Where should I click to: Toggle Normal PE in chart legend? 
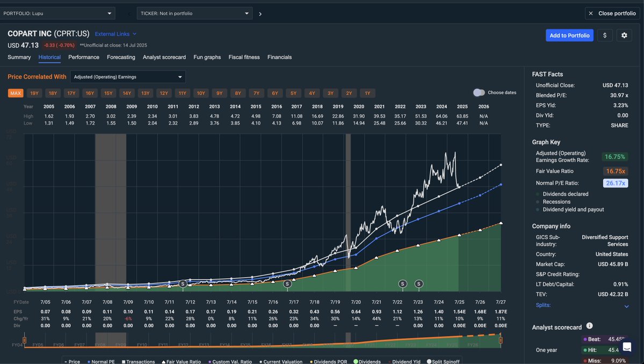pos(101,361)
